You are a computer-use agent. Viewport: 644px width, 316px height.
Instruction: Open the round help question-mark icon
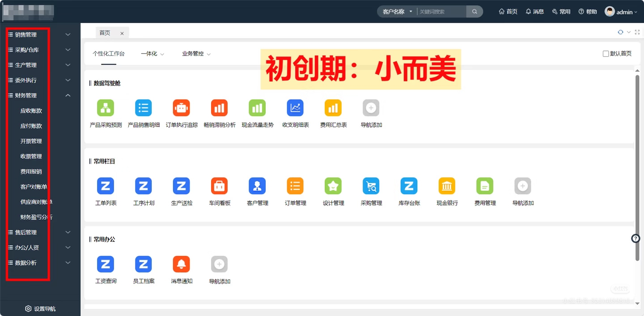pos(636,239)
